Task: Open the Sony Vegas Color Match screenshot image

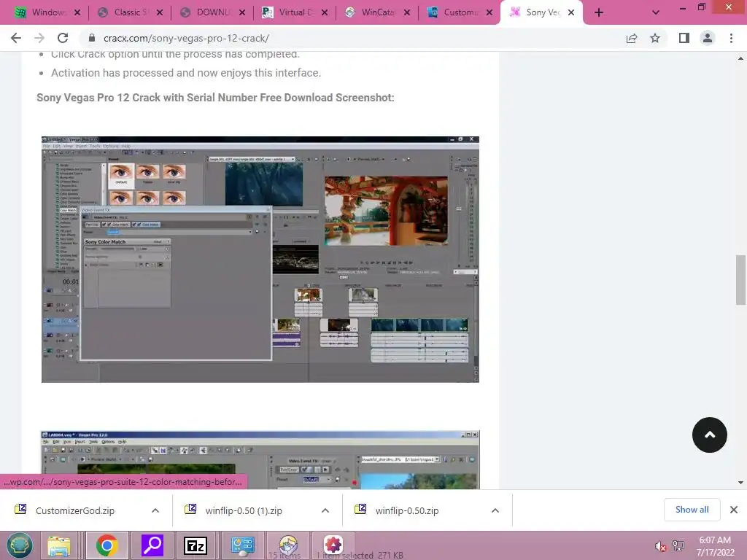Action: [260, 259]
